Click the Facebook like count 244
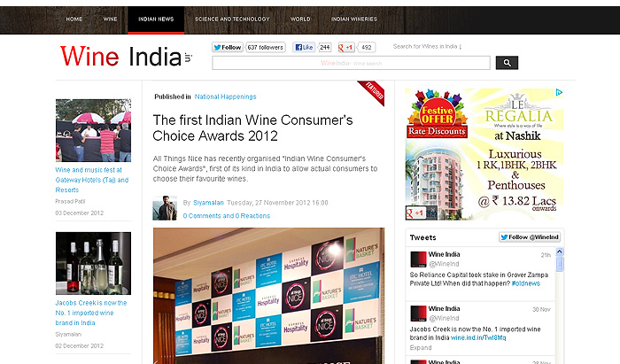The width and height of the screenshot is (620, 364). pyautogui.click(x=325, y=48)
